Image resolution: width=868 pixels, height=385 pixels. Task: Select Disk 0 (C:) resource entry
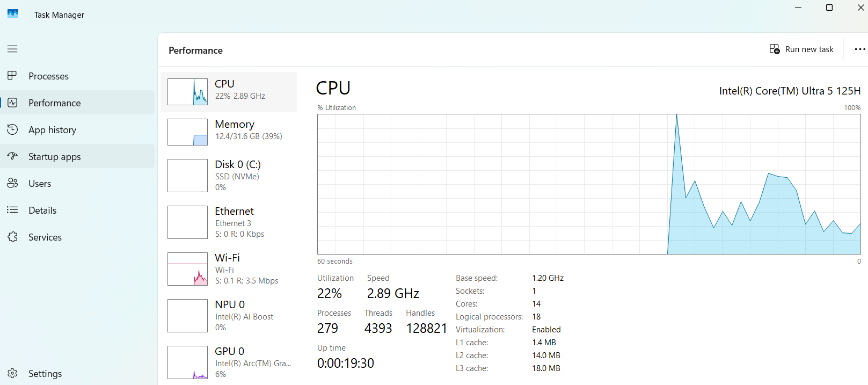coord(229,176)
